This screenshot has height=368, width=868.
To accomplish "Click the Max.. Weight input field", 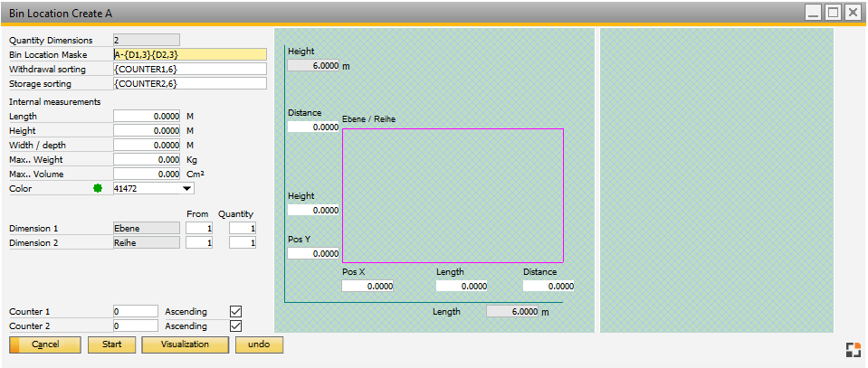I will [148, 160].
